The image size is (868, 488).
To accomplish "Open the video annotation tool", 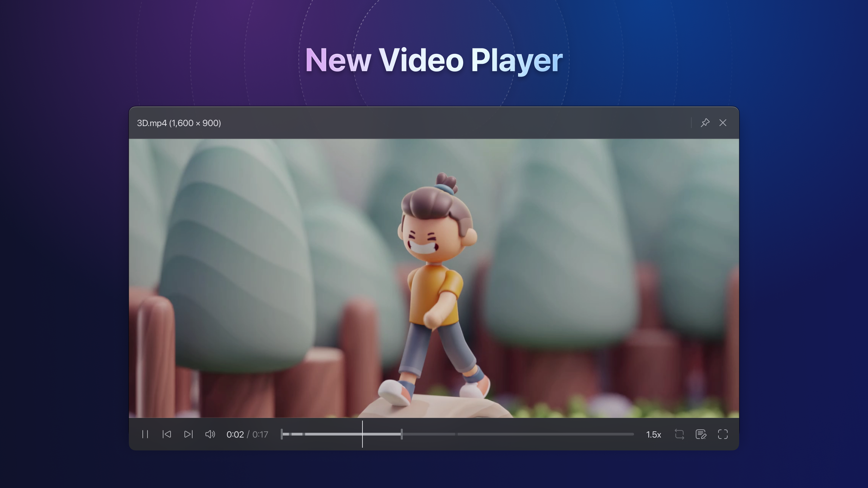I will (x=701, y=434).
